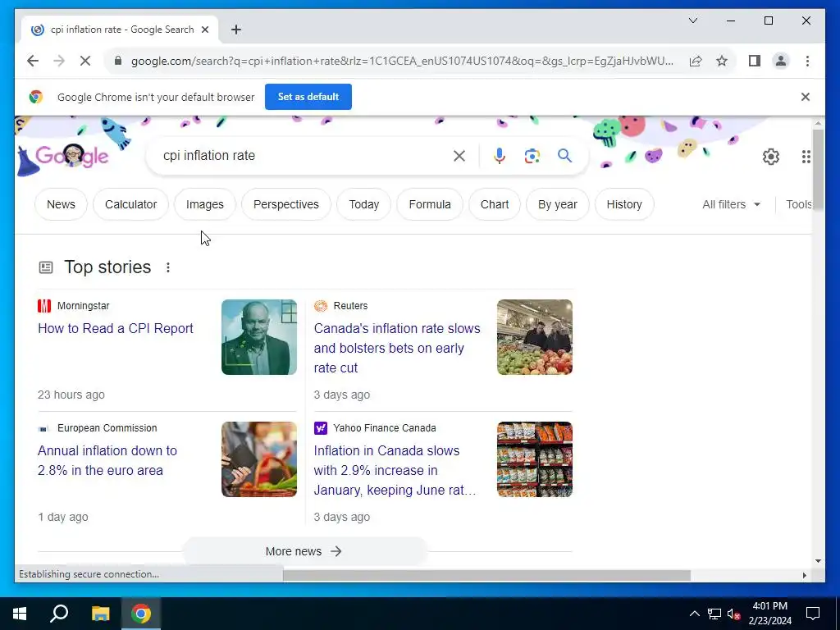Open Google quick settings gear
Screen dimensions: 840x630
tap(771, 157)
